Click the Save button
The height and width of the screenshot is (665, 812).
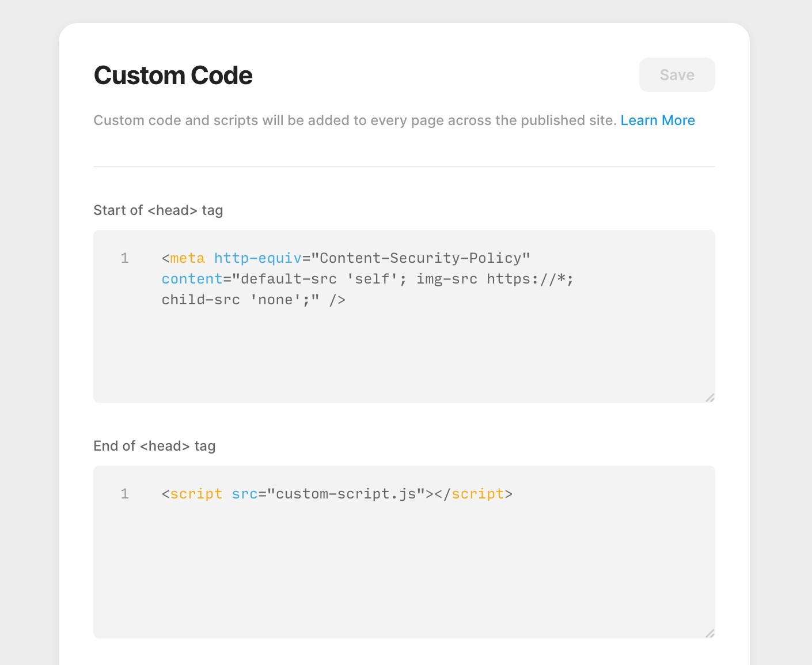[677, 75]
